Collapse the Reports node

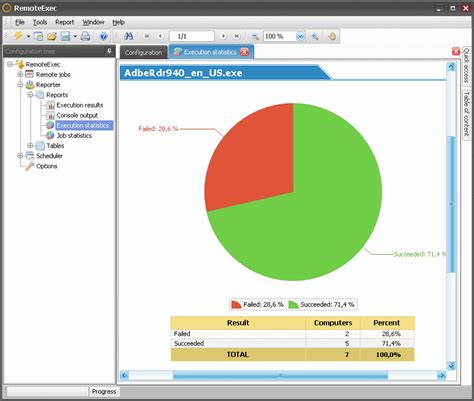[x=30, y=95]
